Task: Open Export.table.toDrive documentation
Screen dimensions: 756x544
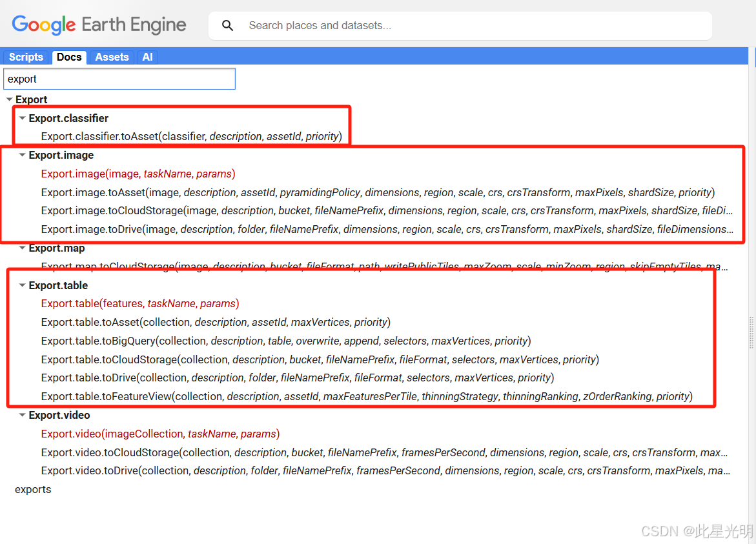Action: tap(298, 378)
